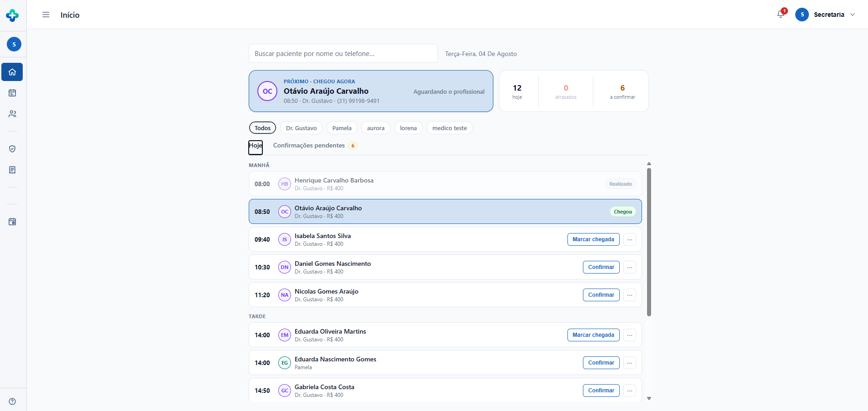868x411 pixels.
Task: Open more options for Isabela Santos Silva
Action: tap(630, 239)
